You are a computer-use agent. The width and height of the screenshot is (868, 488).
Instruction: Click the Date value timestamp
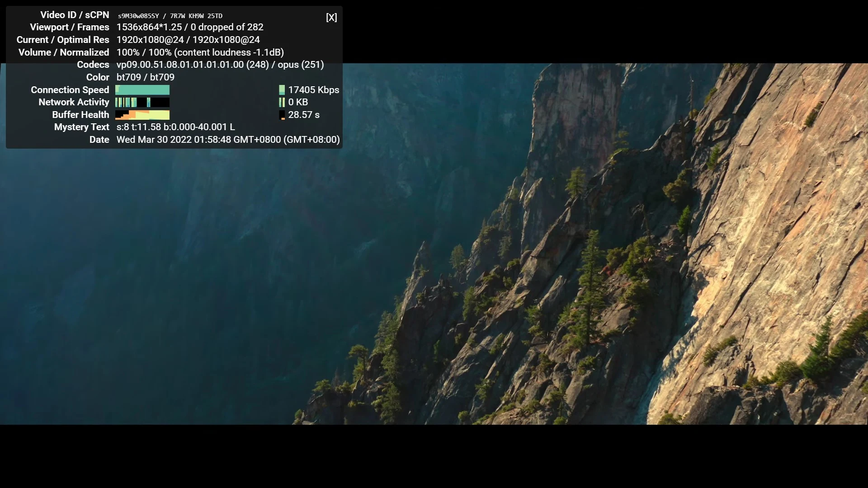coord(228,140)
